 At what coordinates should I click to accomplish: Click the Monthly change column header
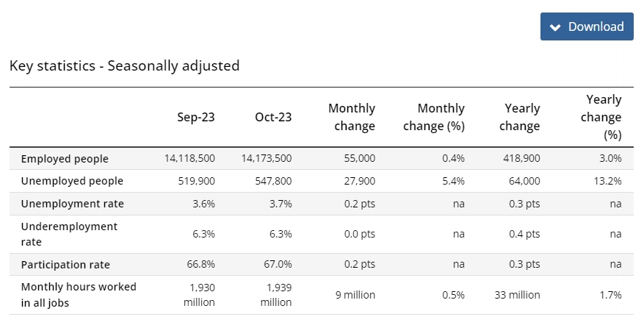click(352, 117)
